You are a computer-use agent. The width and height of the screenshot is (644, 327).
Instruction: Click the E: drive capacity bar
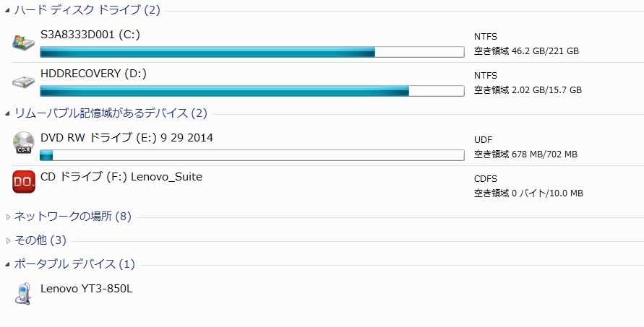point(252,155)
